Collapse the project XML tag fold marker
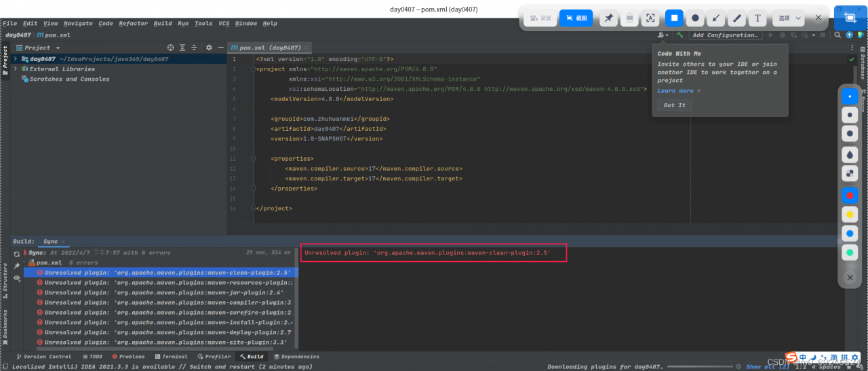Image resolution: width=868 pixels, height=371 pixels. pyautogui.click(x=253, y=69)
